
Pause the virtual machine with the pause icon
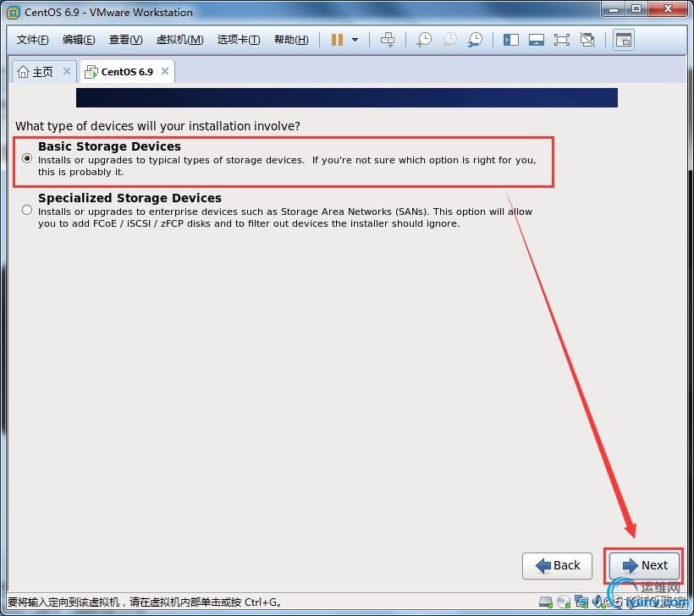[337, 40]
